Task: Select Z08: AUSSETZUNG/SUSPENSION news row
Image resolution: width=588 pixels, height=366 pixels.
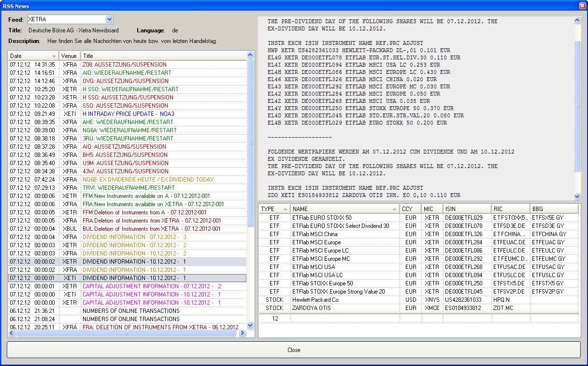Action: (124, 65)
